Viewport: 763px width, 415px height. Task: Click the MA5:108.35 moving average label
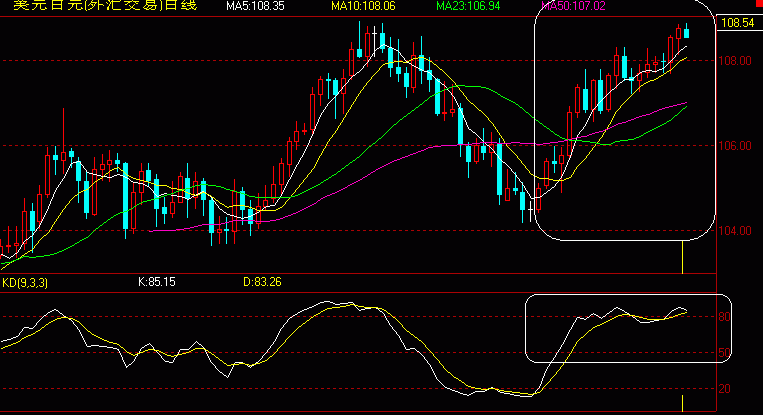(x=255, y=6)
